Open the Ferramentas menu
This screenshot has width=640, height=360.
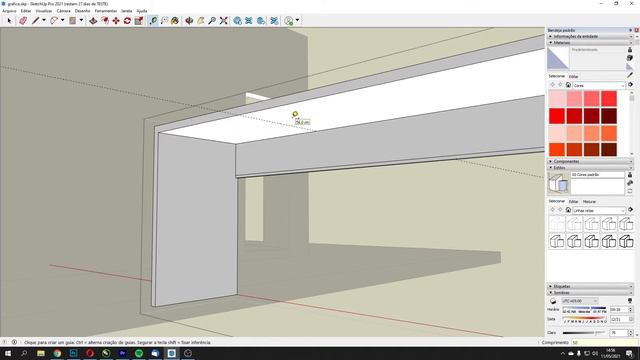click(x=105, y=11)
